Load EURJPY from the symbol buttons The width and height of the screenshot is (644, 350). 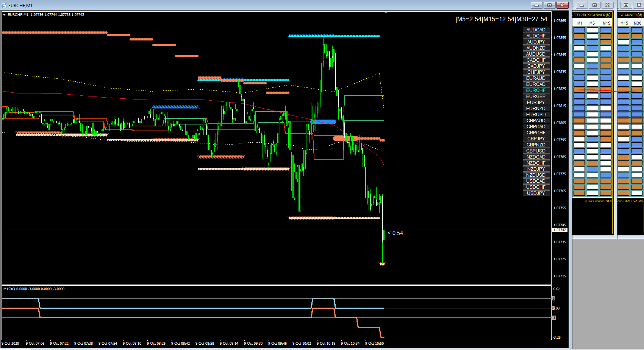(x=536, y=103)
